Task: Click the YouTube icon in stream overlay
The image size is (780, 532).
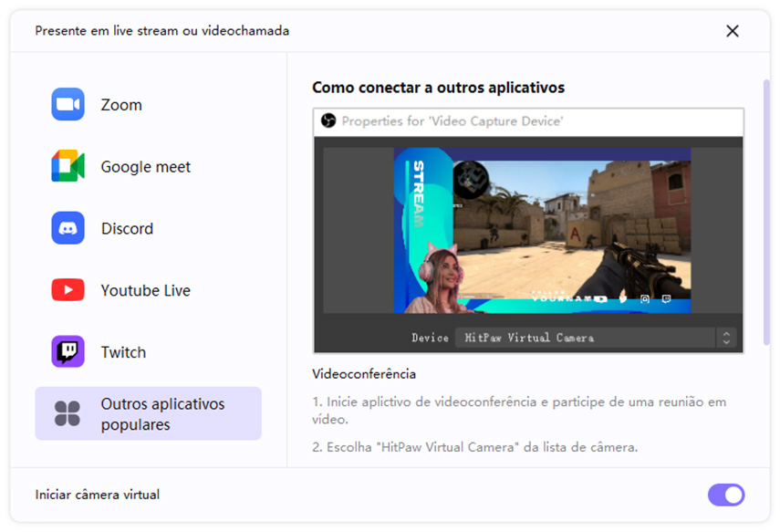Action: (600, 299)
